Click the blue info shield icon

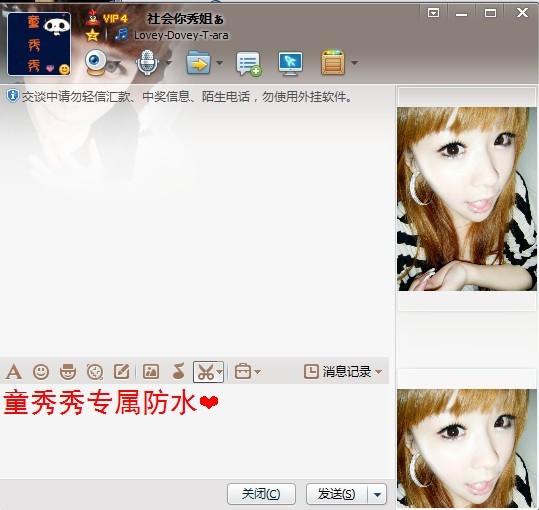coord(12,96)
